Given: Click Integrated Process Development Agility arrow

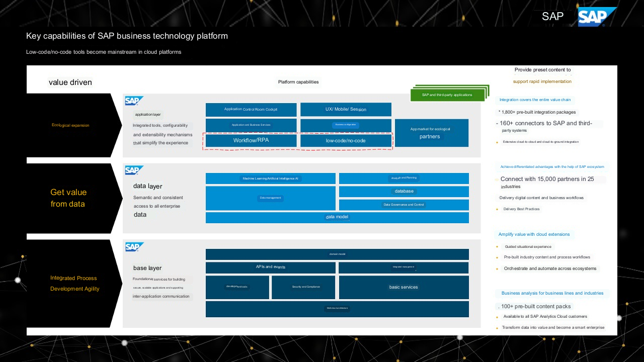Looking at the screenshot, I should tap(75, 284).
